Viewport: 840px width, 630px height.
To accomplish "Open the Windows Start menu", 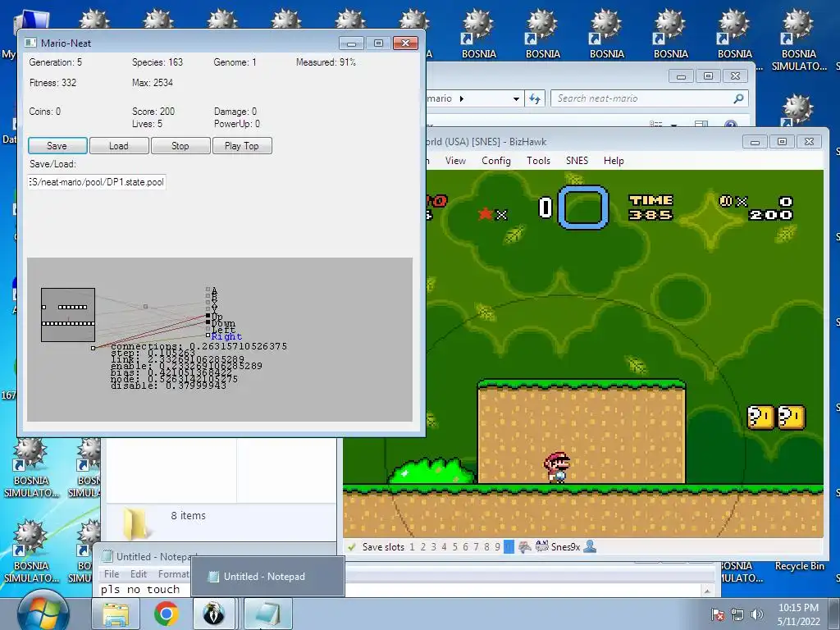I will point(43,614).
